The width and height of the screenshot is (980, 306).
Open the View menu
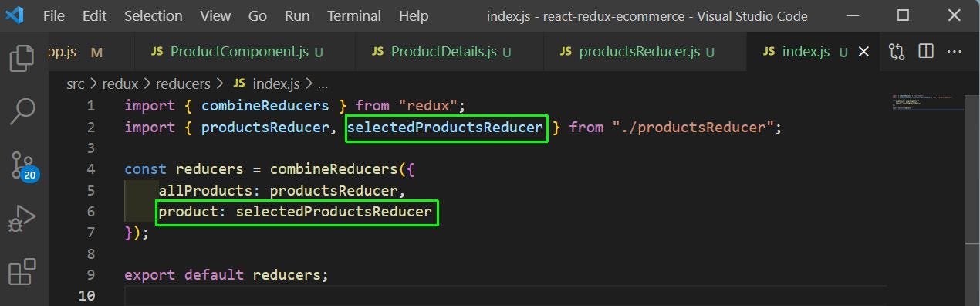(x=215, y=15)
